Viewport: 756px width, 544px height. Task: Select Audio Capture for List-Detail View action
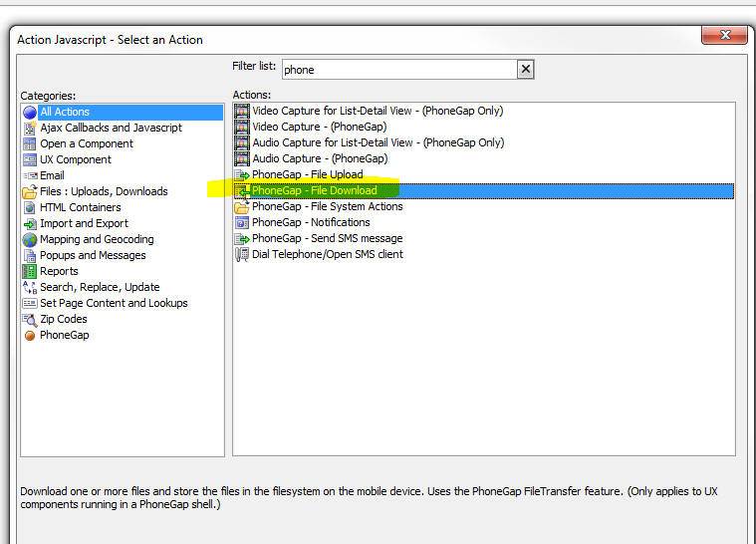pos(378,142)
